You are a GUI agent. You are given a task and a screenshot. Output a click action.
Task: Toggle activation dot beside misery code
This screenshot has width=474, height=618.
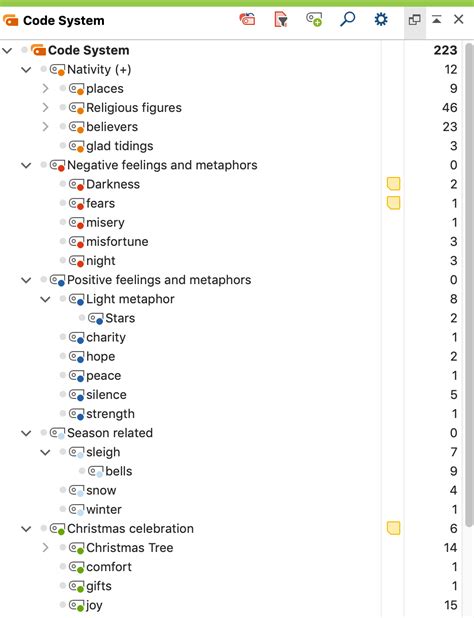click(x=63, y=222)
